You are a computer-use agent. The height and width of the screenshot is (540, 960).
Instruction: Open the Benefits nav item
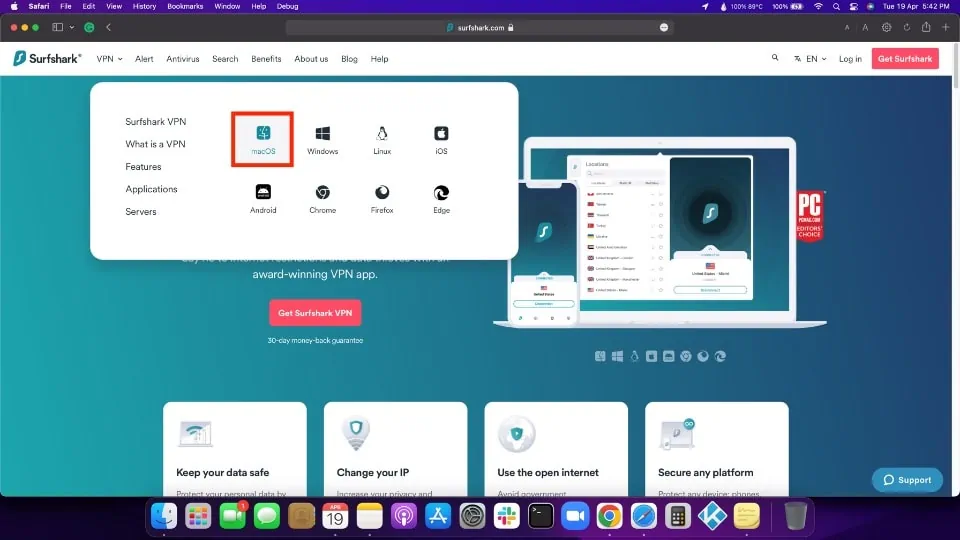(266, 59)
